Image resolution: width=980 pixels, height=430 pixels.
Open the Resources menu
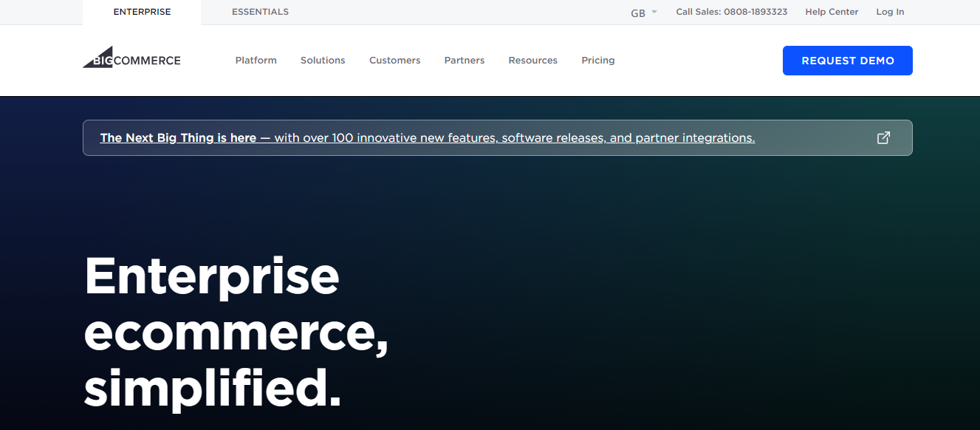(533, 61)
